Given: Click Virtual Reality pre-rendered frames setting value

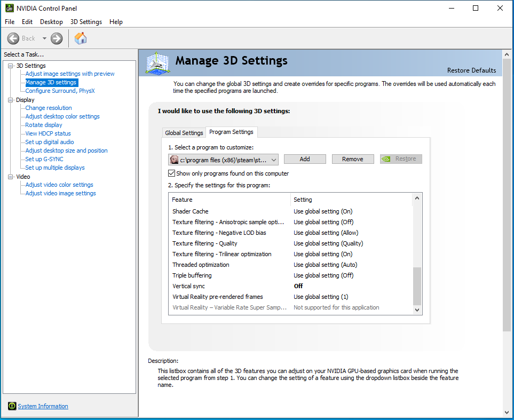Looking at the screenshot, I should tap(321, 297).
